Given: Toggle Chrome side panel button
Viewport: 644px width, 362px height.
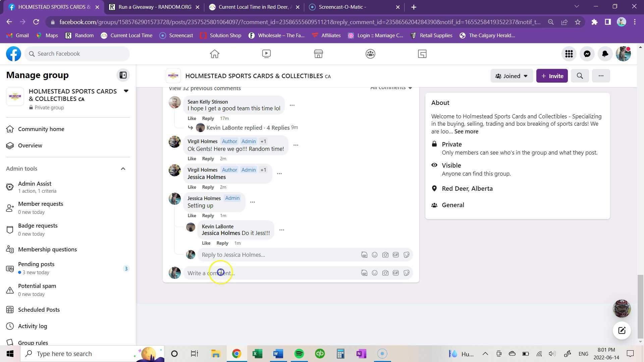Looking at the screenshot, I should (608, 22).
